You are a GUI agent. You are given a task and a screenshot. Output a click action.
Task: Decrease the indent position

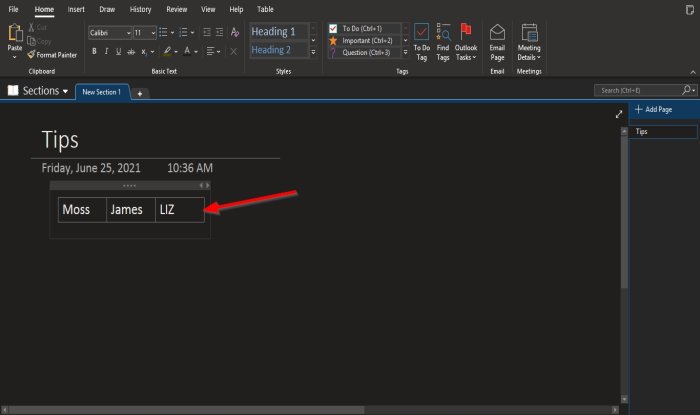[x=207, y=32]
